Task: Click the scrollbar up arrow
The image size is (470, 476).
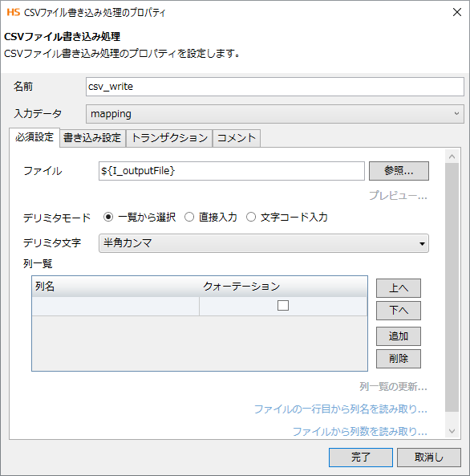Action: [x=452, y=157]
